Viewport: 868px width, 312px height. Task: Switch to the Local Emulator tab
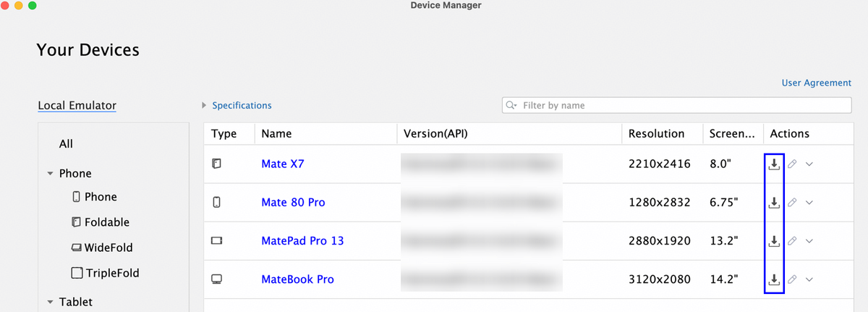[77, 106]
